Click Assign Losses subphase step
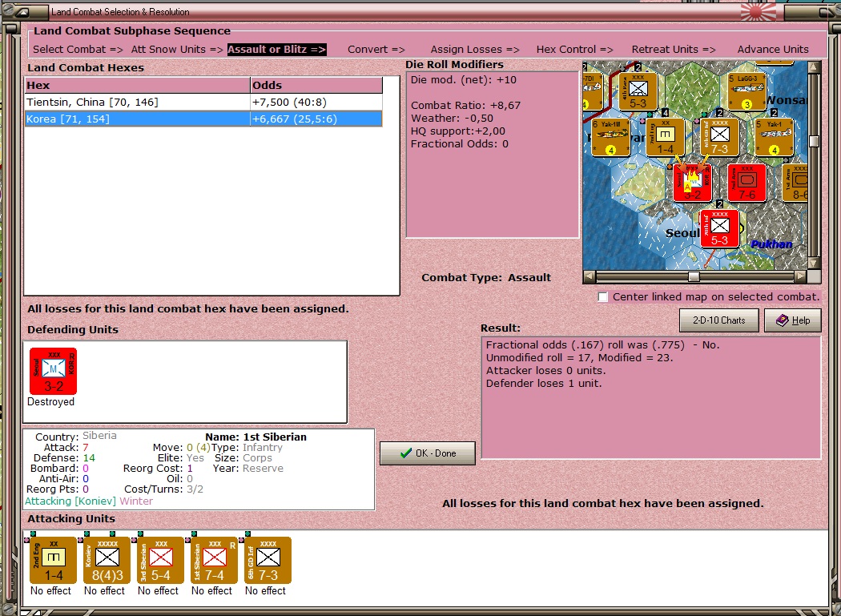The width and height of the screenshot is (841, 616). click(475, 50)
